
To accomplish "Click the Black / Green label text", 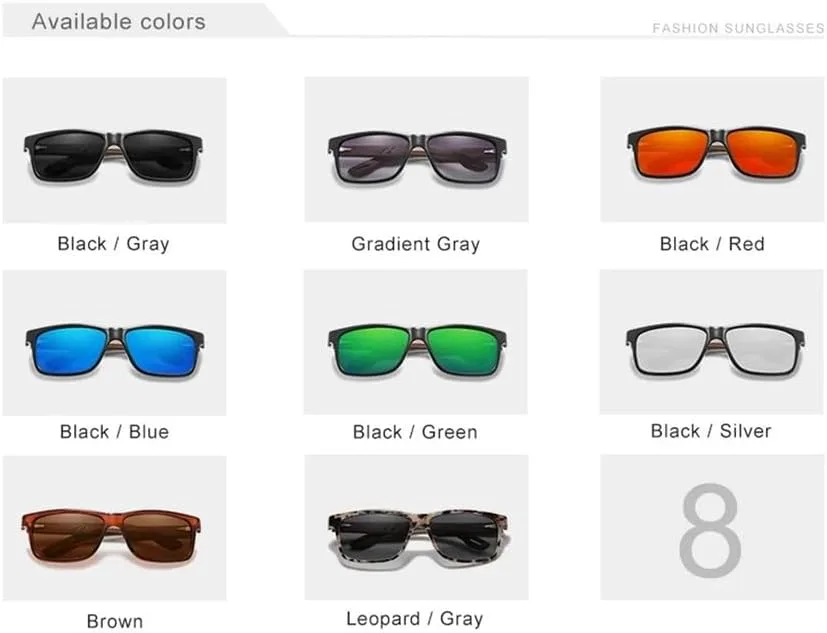I will tap(415, 432).
